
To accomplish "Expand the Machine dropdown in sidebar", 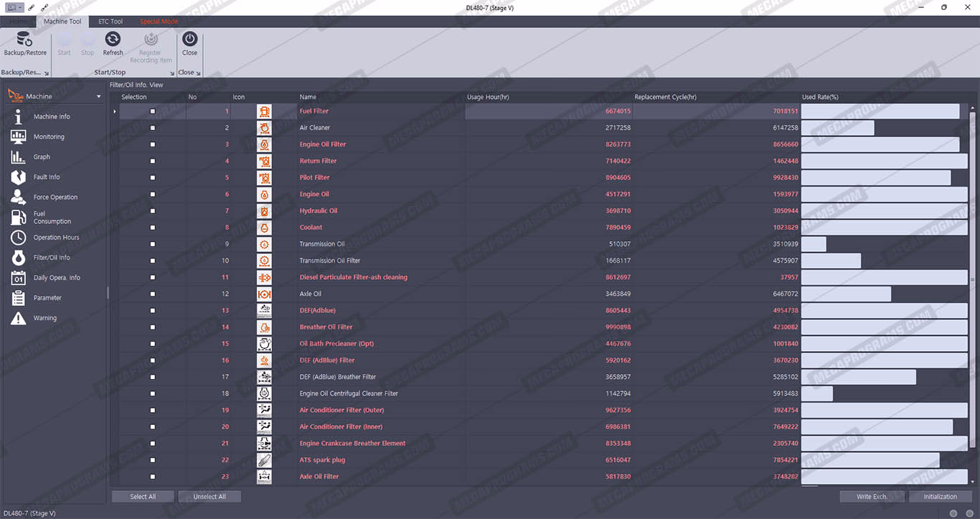I will pos(99,97).
